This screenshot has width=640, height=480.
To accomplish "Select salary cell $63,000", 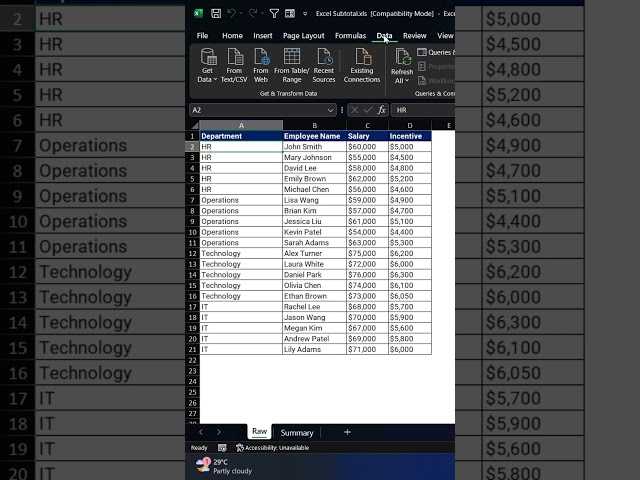I will (x=367, y=243).
